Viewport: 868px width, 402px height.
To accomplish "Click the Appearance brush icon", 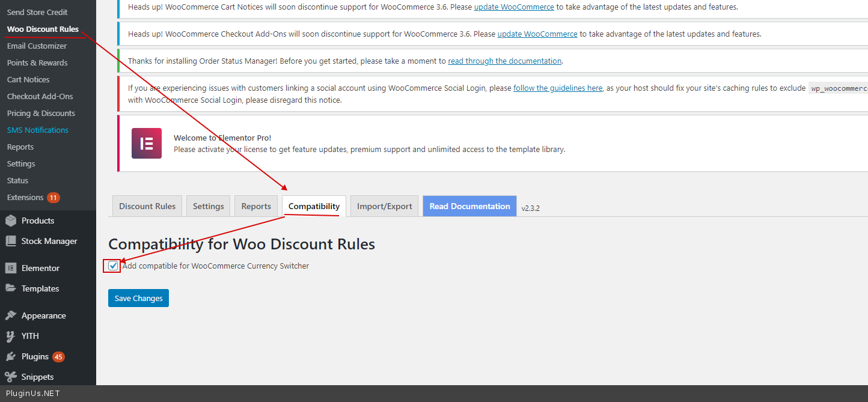I will coord(11,315).
